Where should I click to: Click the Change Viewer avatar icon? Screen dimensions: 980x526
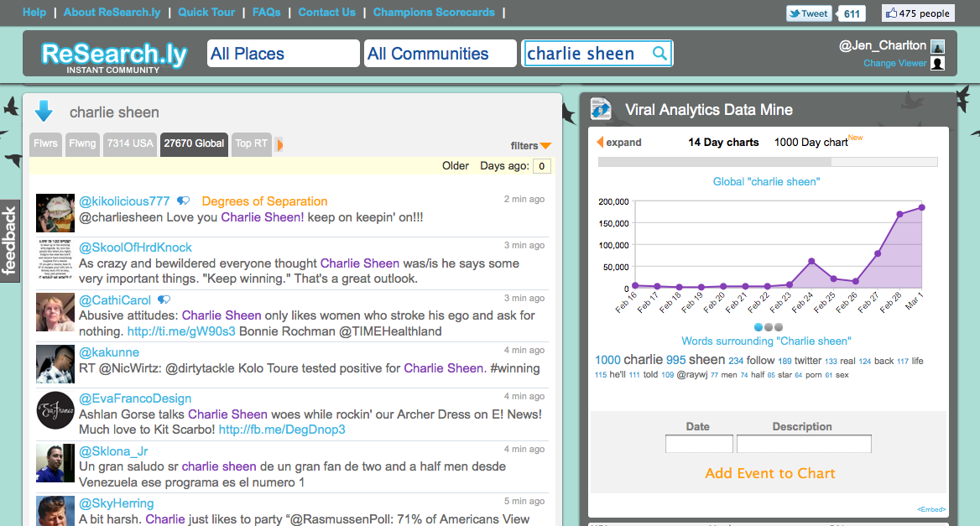[x=937, y=63]
